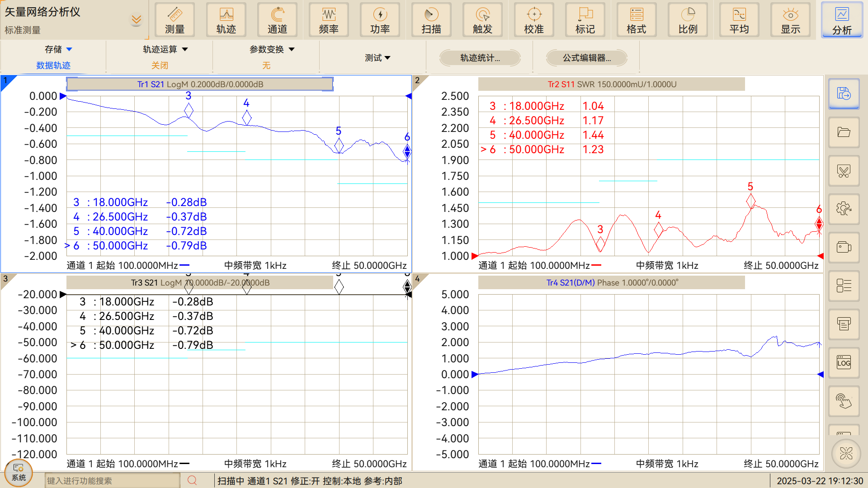Click the 矢量网络分析仪 title label
This screenshot has width=868, height=488.
[x=42, y=12]
